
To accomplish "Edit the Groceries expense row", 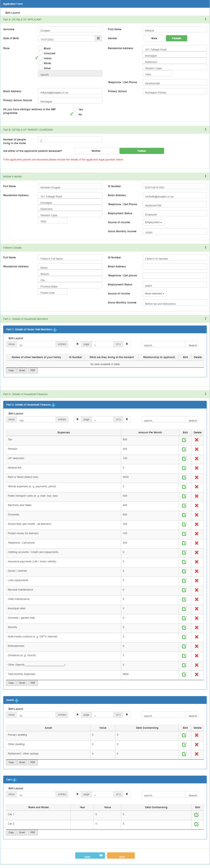I will [x=184, y=515].
